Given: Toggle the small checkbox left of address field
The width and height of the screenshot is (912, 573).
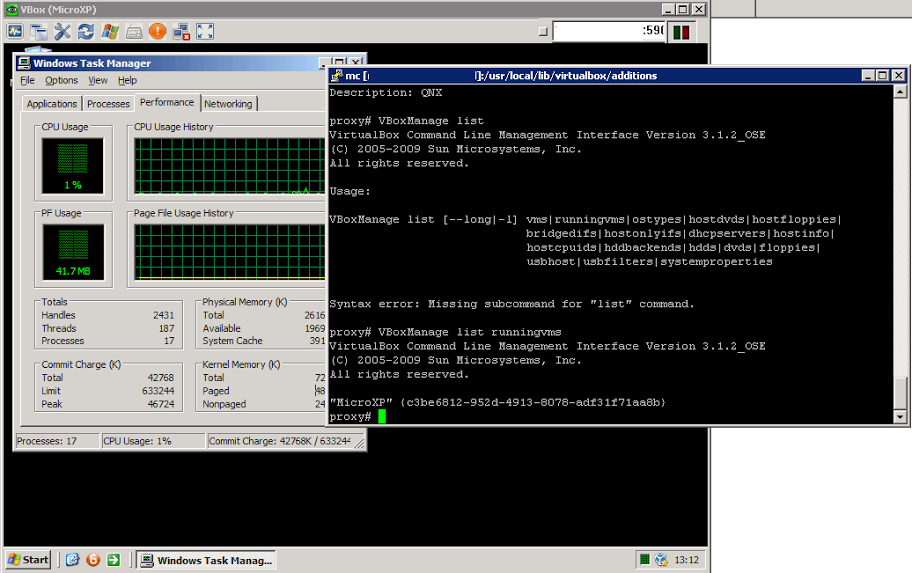Looking at the screenshot, I should [545, 31].
